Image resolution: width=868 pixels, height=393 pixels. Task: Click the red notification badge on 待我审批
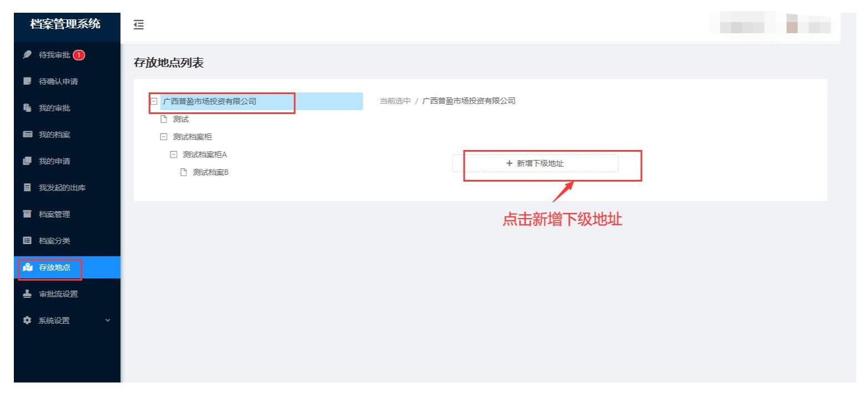coord(80,55)
